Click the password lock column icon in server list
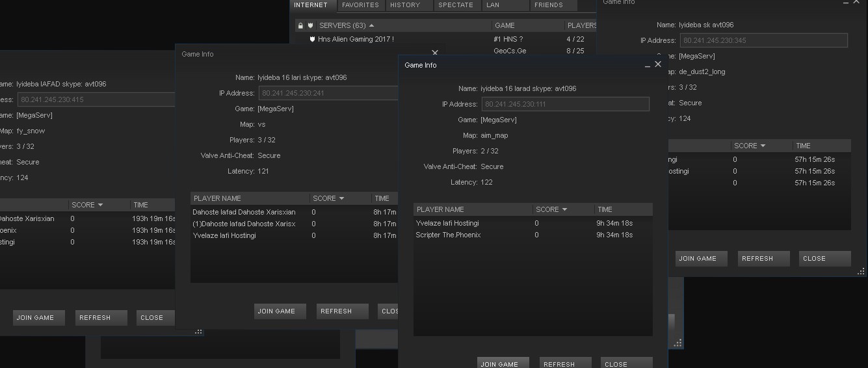This screenshot has height=368, width=868. (x=300, y=26)
